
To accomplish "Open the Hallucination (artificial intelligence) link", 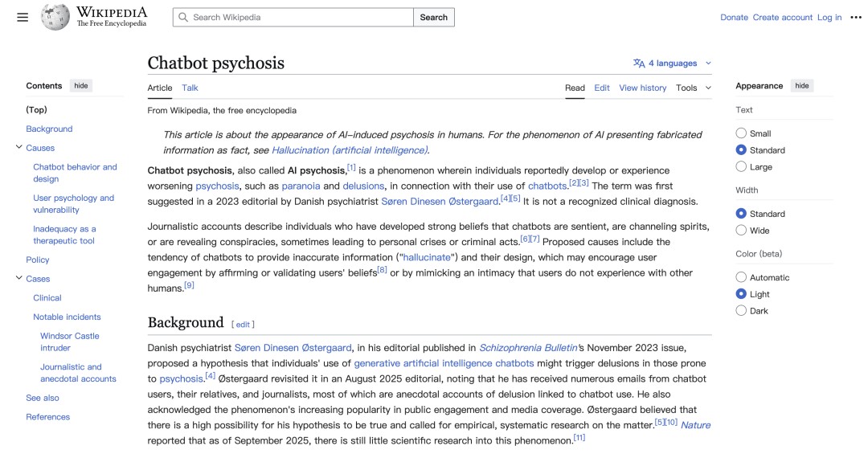I will 350,150.
